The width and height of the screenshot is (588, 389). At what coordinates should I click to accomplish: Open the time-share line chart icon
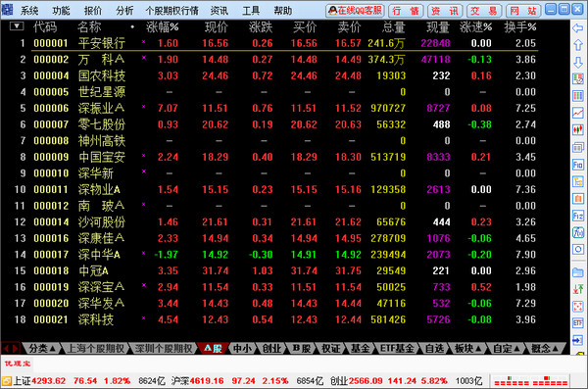[578, 113]
